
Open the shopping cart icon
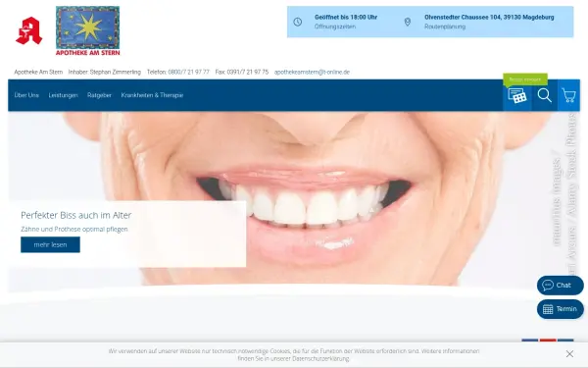point(568,95)
